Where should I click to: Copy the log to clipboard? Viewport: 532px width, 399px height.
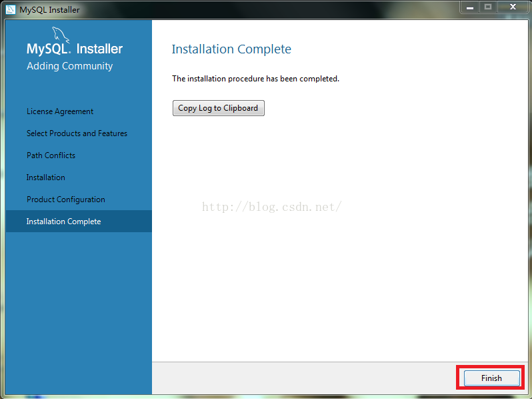coord(218,108)
